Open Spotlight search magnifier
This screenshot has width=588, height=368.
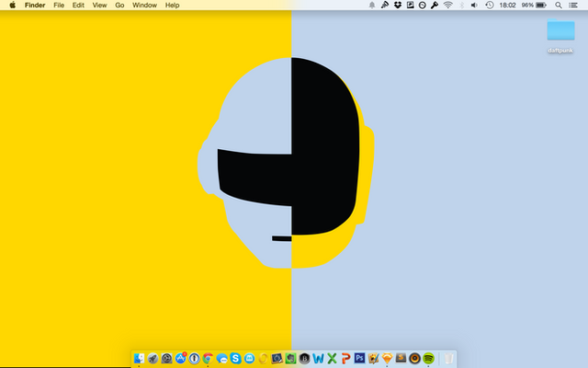pos(559,6)
